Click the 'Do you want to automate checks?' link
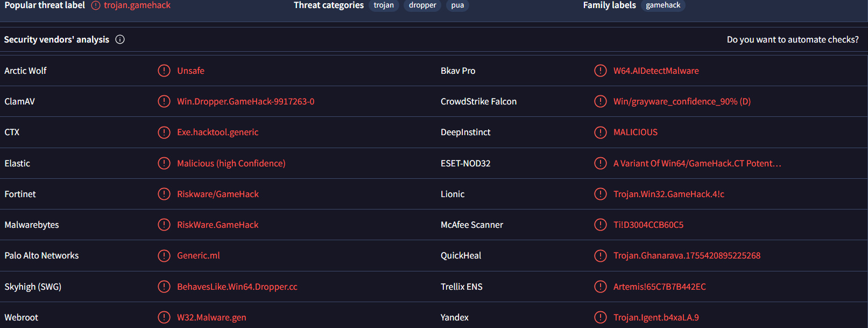 tap(792, 39)
